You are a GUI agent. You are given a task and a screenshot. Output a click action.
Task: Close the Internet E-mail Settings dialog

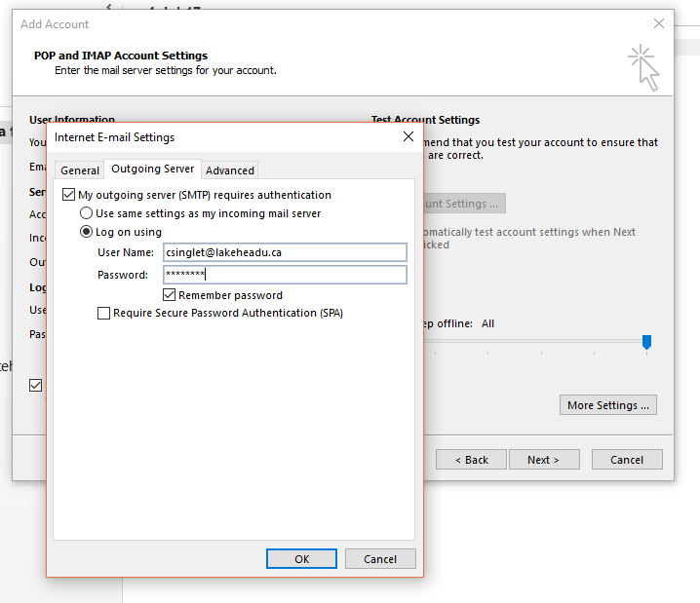click(x=408, y=137)
